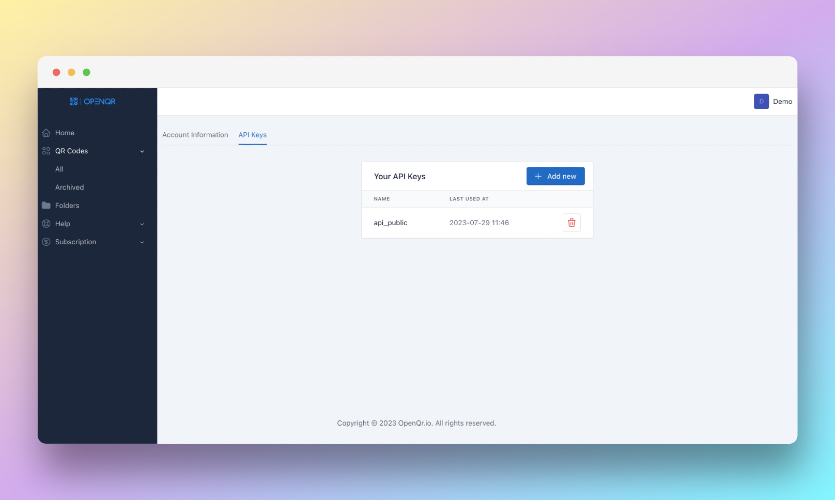Click the Demo user avatar icon
This screenshot has height=500, width=835.
761,101
